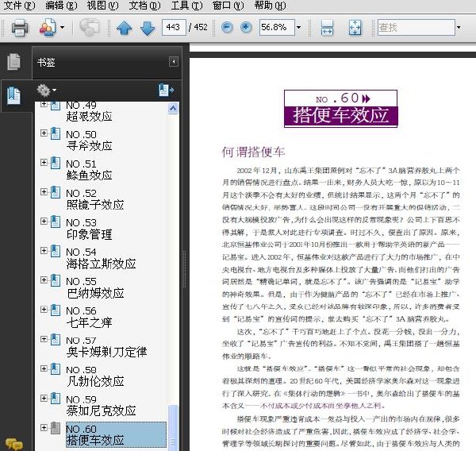Expand the NO.57 奥卡姆剃刀定律 bookmark
Image resolution: width=476 pixels, height=451 pixels.
coord(44,339)
